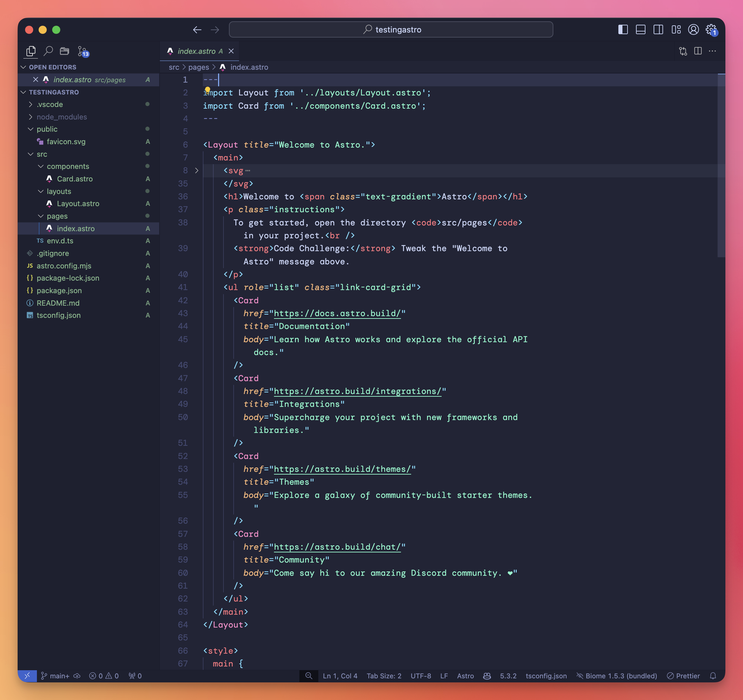Click the Prettier status bar button
This screenshot has height=700, width=743.
point(684,676)
